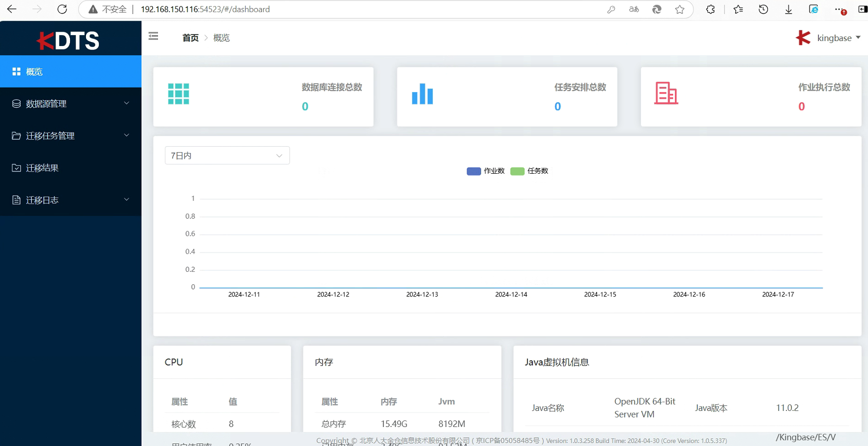Click the Kingbase red K avatar
This screenshot has height=446, width=868.
[x=803, y=38]
